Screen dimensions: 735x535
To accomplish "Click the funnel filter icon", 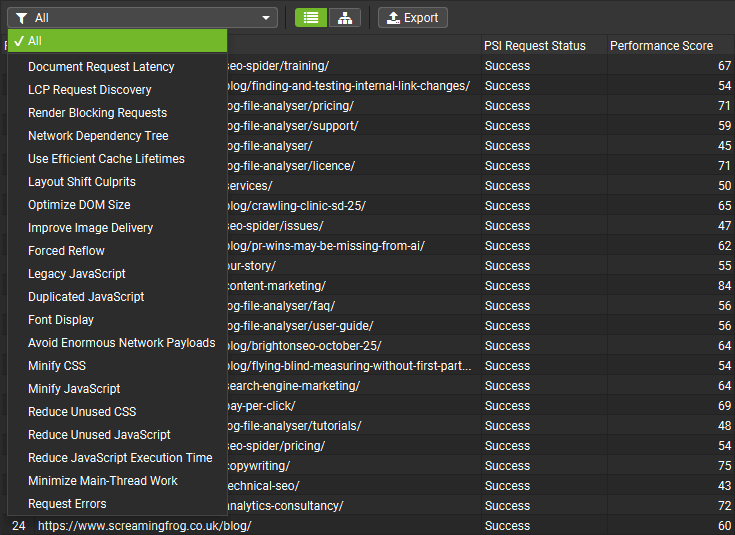I will click(x=21, y=18).
